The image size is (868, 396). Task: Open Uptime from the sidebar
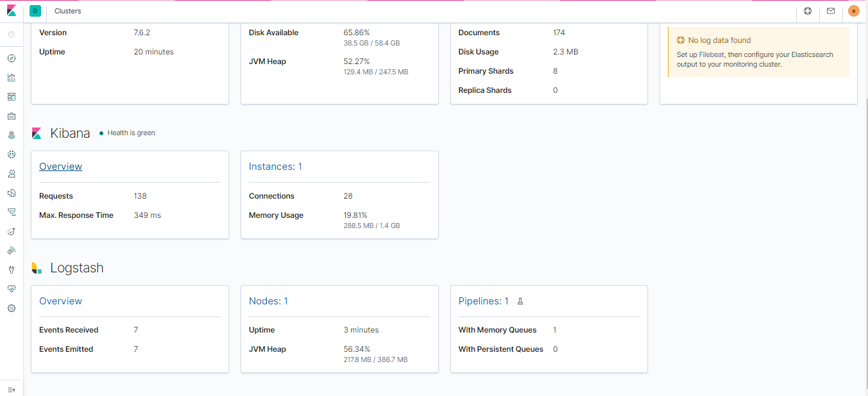pyautogui.click(x=12, y=231)
